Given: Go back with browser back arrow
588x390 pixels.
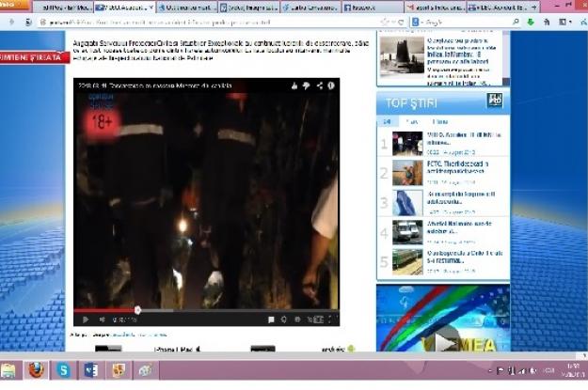Looking at the screenshot, I should coord(12,23).
